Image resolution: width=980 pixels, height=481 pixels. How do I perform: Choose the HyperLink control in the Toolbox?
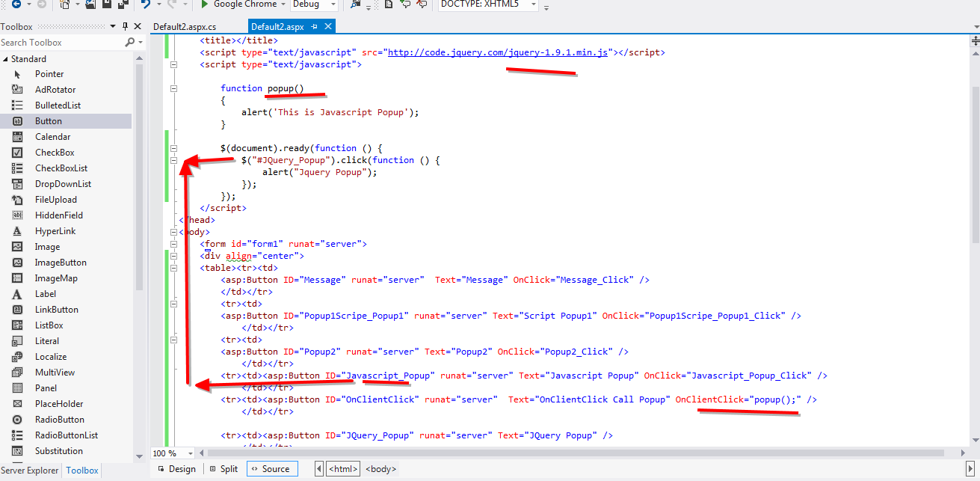pos(66,231)
